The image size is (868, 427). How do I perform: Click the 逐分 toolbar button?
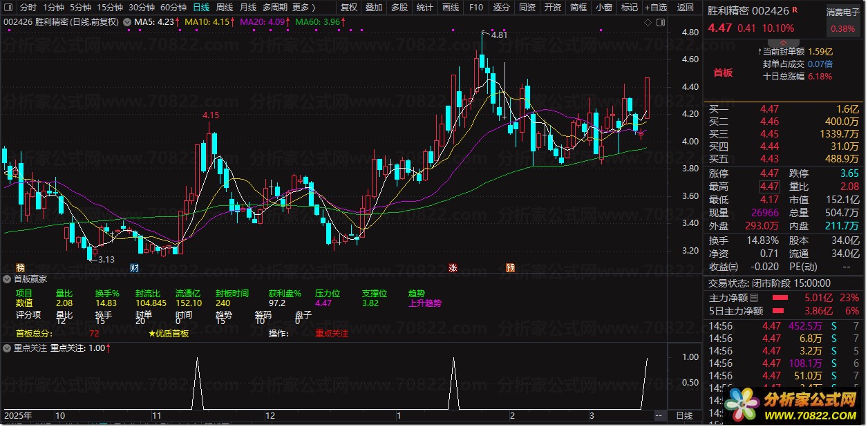(x=502, y=8)
